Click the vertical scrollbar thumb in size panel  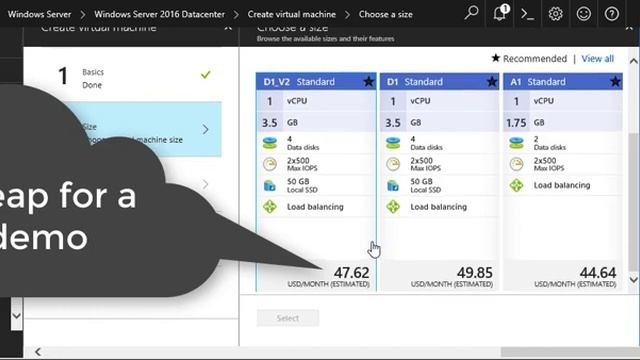point(633,202)
